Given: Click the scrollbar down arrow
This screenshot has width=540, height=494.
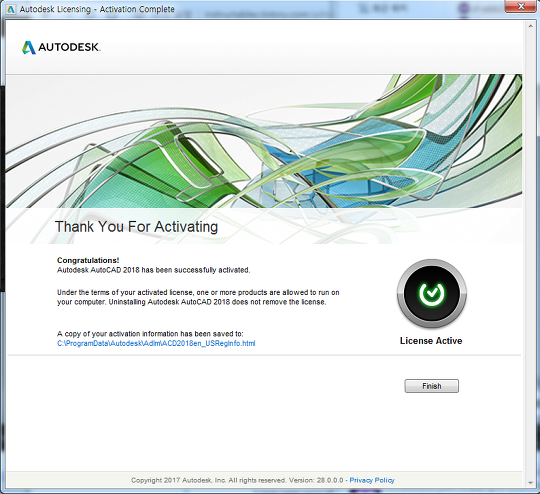Looking at the screenshot, I should point(530,483).
